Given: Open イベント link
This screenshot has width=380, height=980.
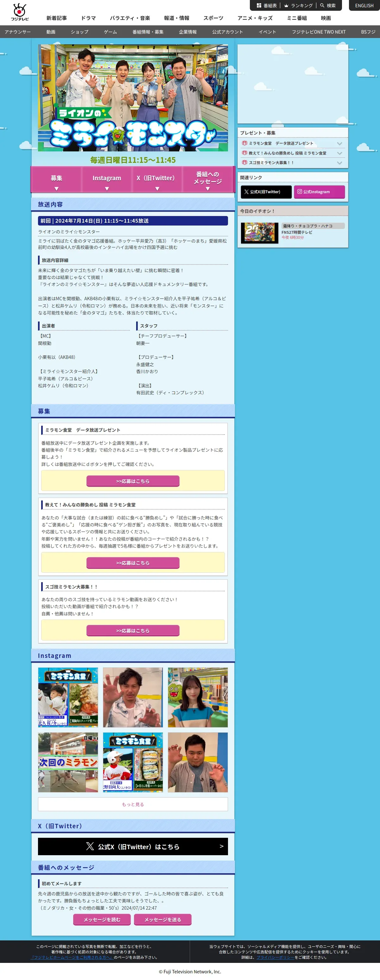Looking at the screenshot, I should (x=267, y=32).
